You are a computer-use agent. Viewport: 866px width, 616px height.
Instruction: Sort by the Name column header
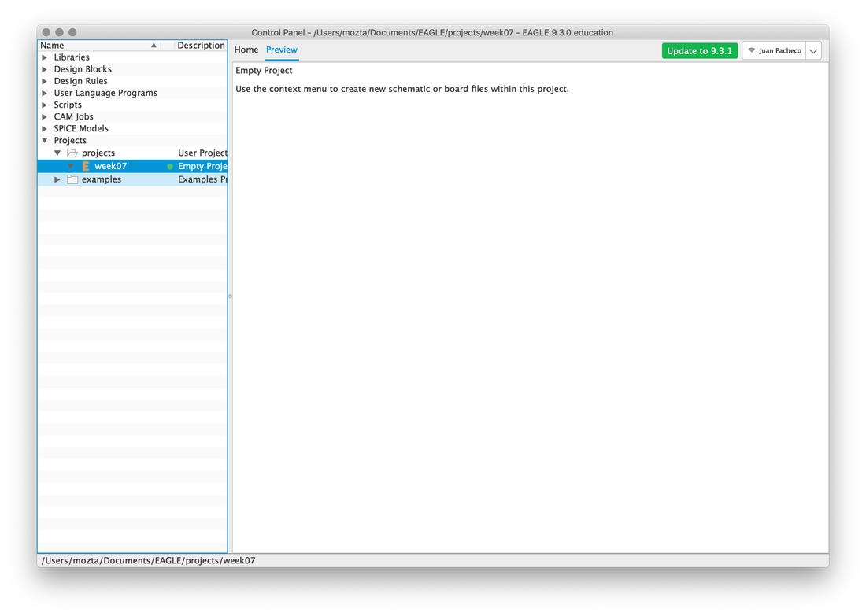52,46
